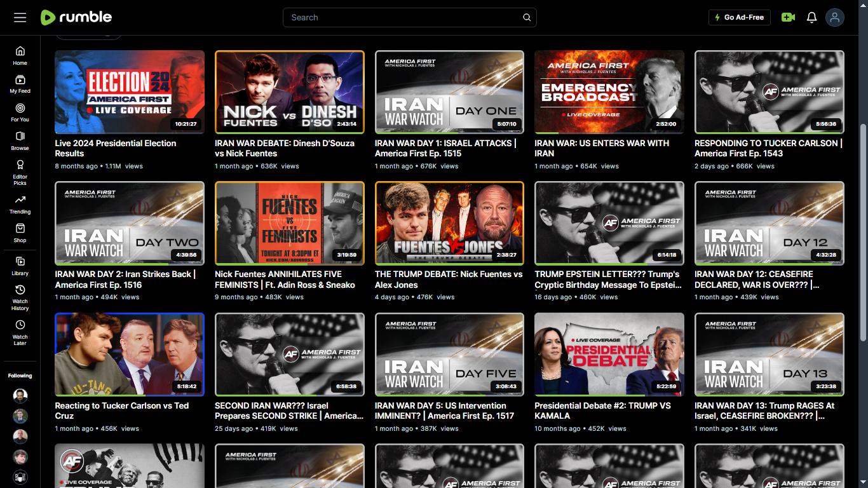Open notifications bell
868x488 pixels.
[x=811, y=18]
